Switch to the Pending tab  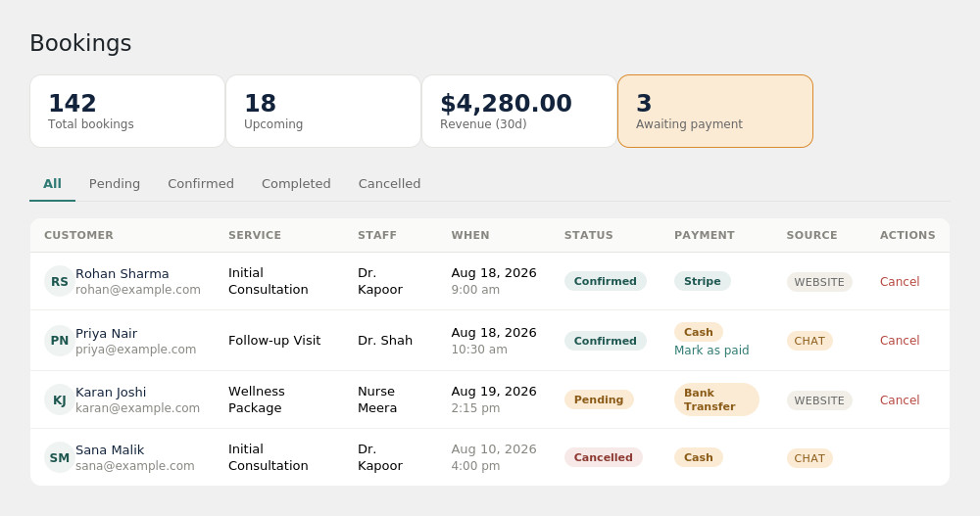click(115, 184)
